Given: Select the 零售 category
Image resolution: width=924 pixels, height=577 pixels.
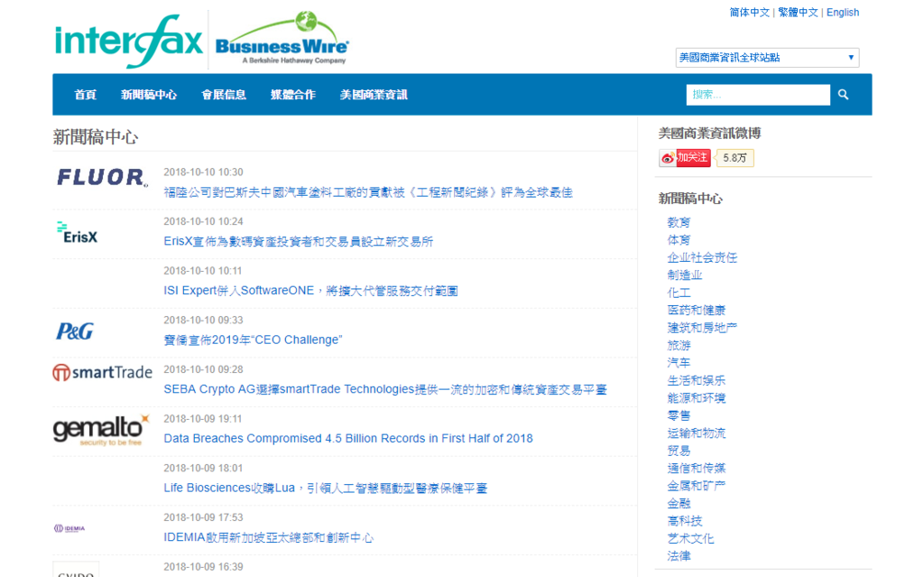Looking at the screenshot, I should click(x=679, y=415).
